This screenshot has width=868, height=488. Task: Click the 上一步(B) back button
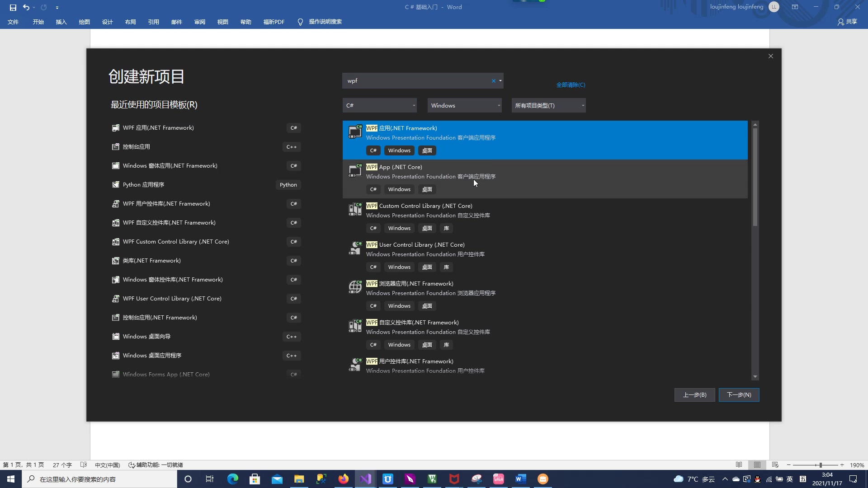(x=694, y=395)
